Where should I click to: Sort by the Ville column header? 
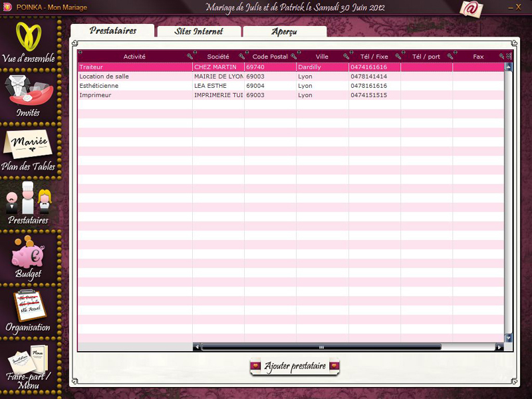click(322, 57)
